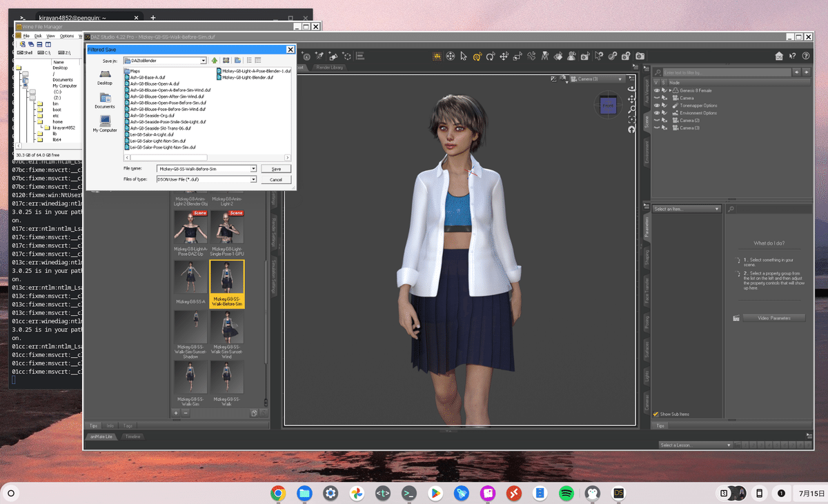The image size is (828, 504).
Task: Click the Video Parameters film icon
Action: click(x=737, y=318)
